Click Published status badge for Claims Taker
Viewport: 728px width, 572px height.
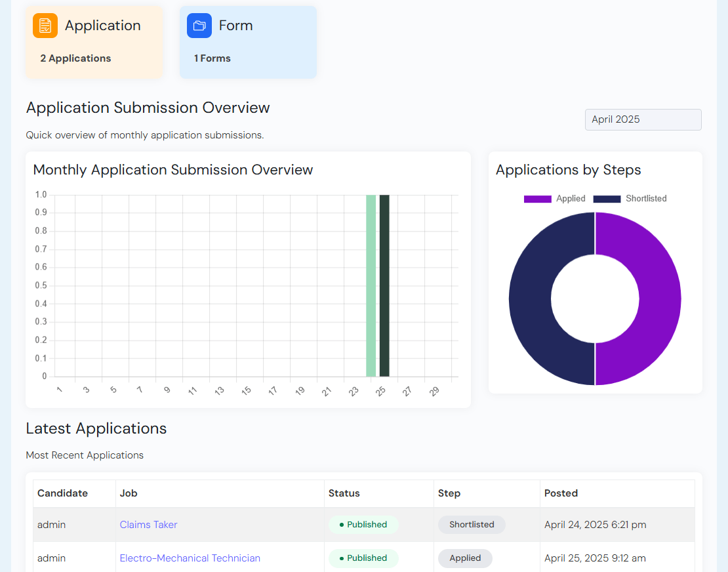(x=363, y=525)
